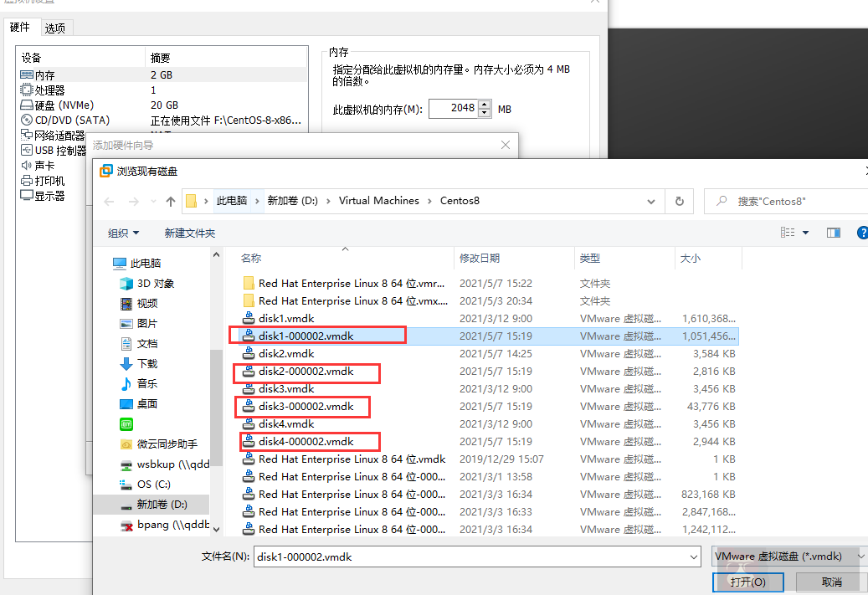This screenshot has width=868, height=595.
Task: Switch to the 选项 tab
Action: pyautogui.click(x=56, y=27)
